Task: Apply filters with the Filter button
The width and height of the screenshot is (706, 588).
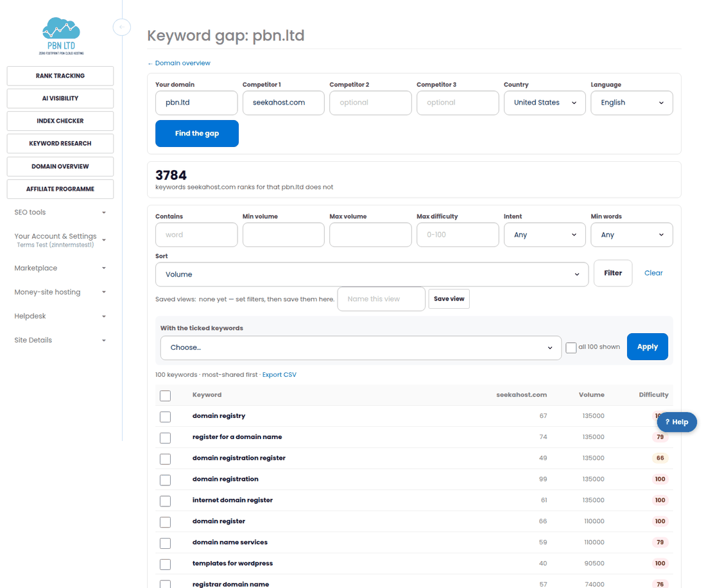Action: 613,273
